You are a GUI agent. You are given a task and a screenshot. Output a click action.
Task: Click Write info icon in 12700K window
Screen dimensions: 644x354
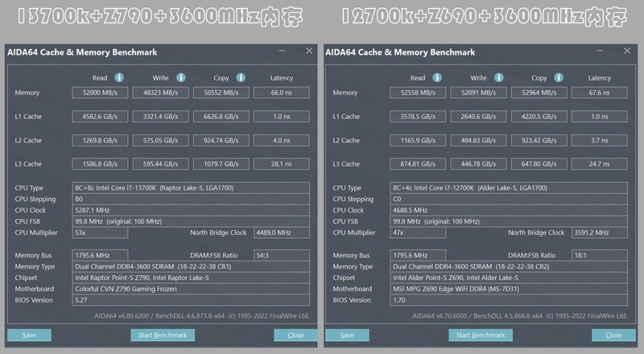pyautogui.click(x=498, y=77)
